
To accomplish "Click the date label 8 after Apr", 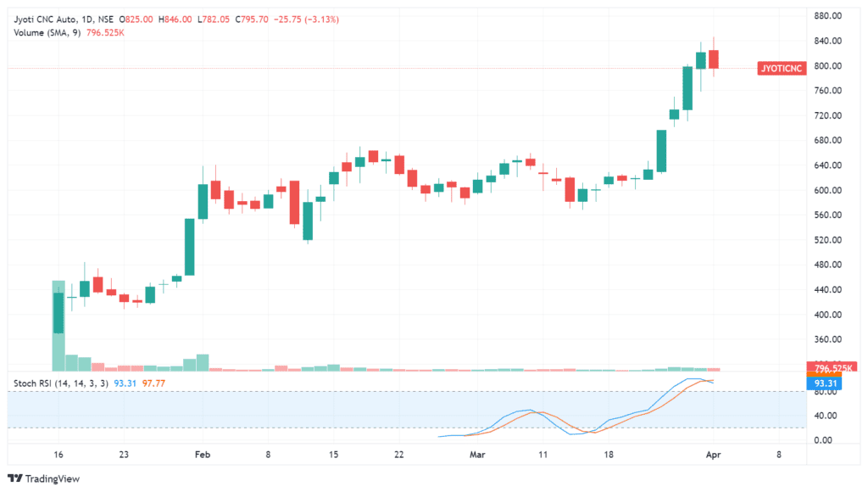I will (778, 455).
